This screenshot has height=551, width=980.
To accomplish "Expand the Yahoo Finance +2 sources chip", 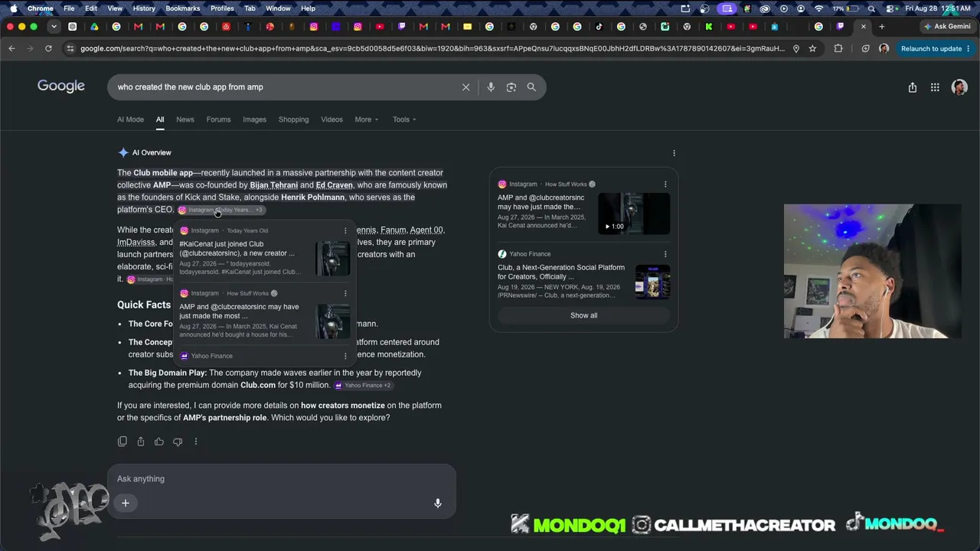I will (x=364, y=386).
